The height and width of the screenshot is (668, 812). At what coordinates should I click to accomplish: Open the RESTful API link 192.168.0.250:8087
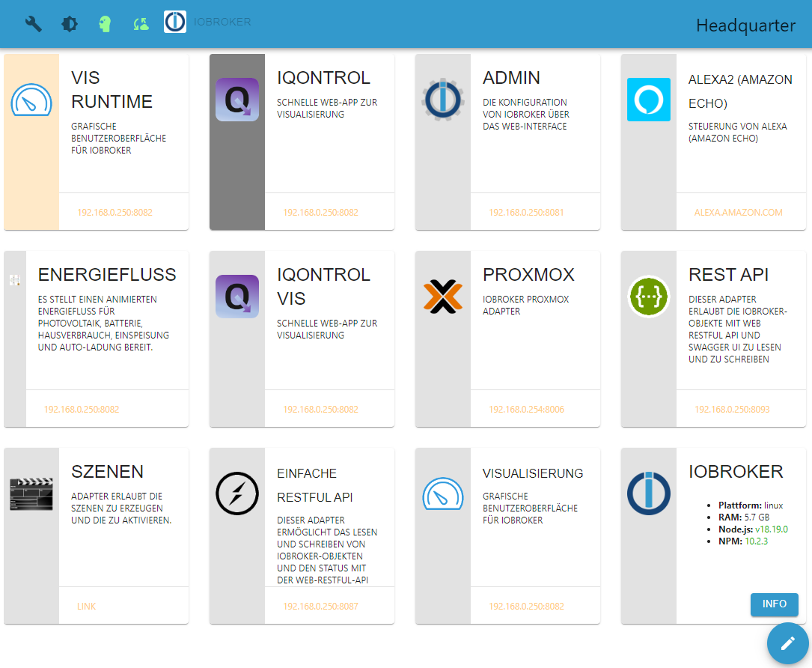pyautogui.click(x=320, y=607)
